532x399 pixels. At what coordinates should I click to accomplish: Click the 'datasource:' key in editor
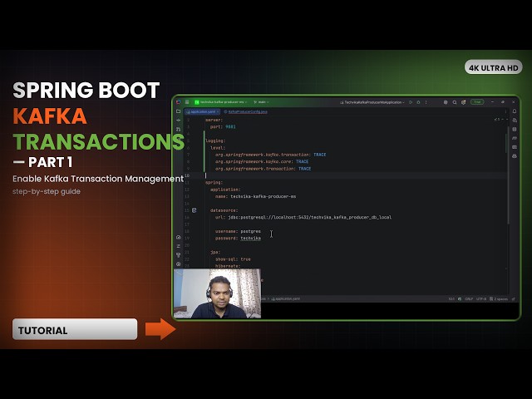pyautogui.click(x=224, y=210)
